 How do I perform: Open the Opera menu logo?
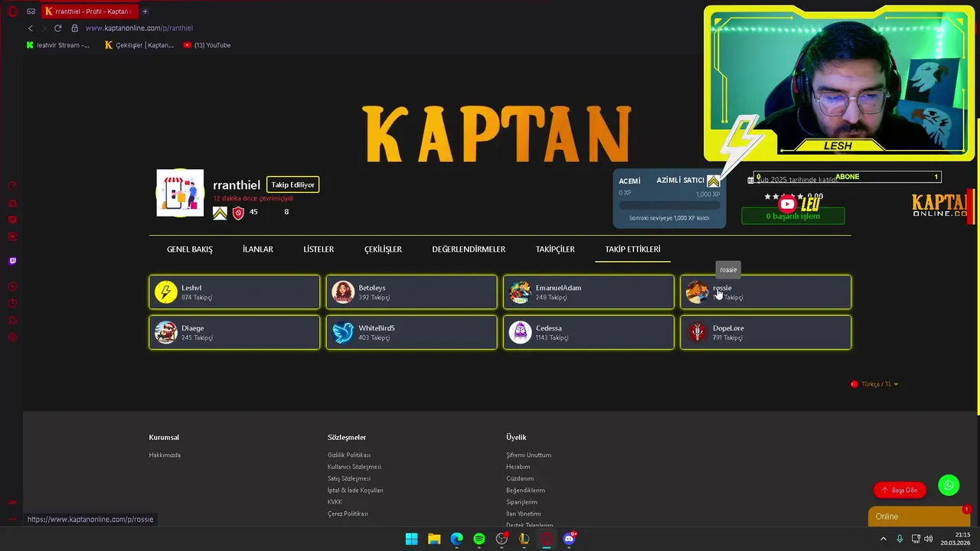tap(12, 11)
